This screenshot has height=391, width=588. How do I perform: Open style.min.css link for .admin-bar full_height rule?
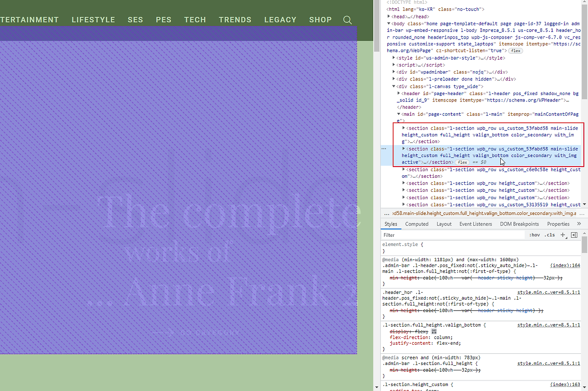[x=548, y=363]
